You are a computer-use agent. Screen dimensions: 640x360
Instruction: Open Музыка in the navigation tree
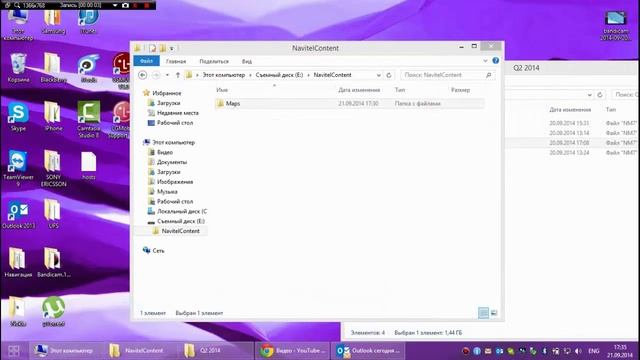[x=167, y=191]
